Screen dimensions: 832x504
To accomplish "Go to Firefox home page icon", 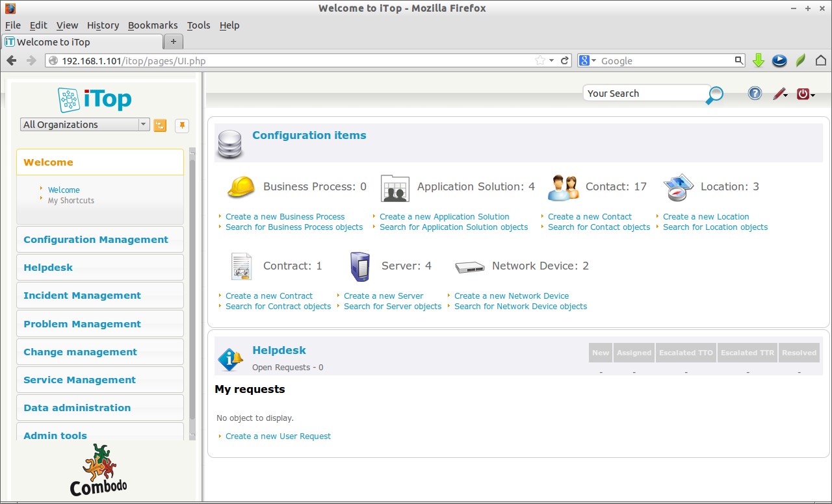I will (x=821, y=60).
